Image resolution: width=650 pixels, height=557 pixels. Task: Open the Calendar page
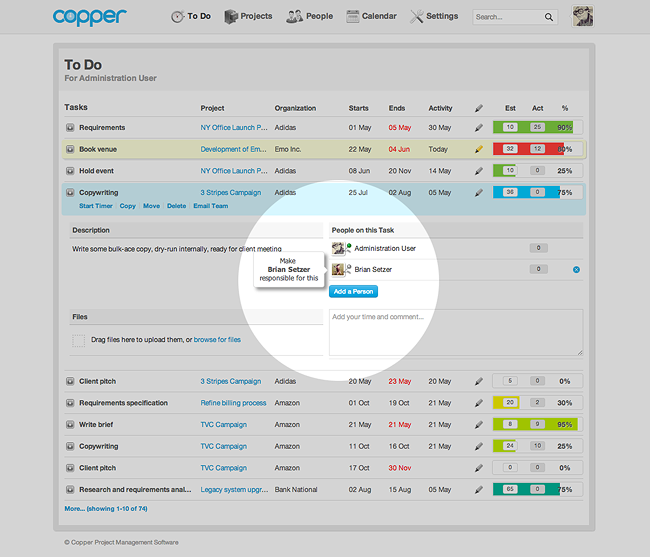(371, 16)
